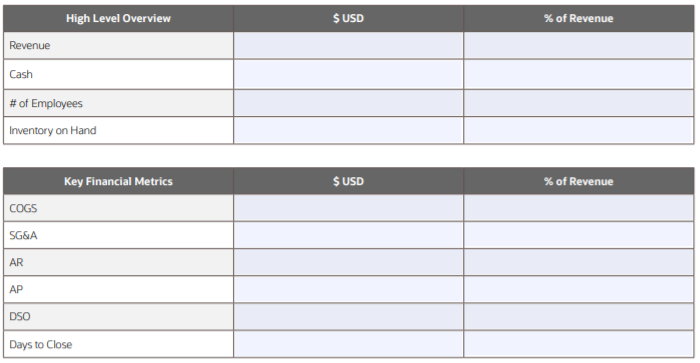Select the Revenue % of Revenue field
The width and height of the screenshot is (700, 363).
click(x=579, y=45)
